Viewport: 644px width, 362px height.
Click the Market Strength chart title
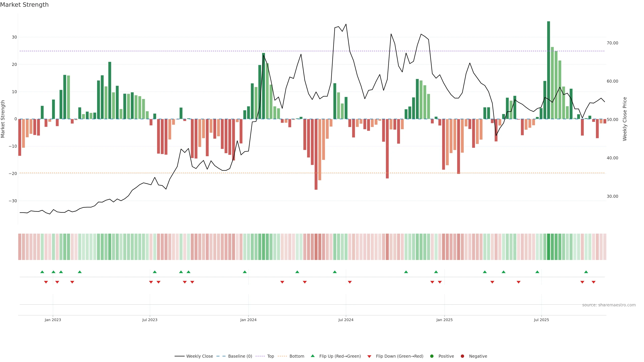click(x=24, y=5)
